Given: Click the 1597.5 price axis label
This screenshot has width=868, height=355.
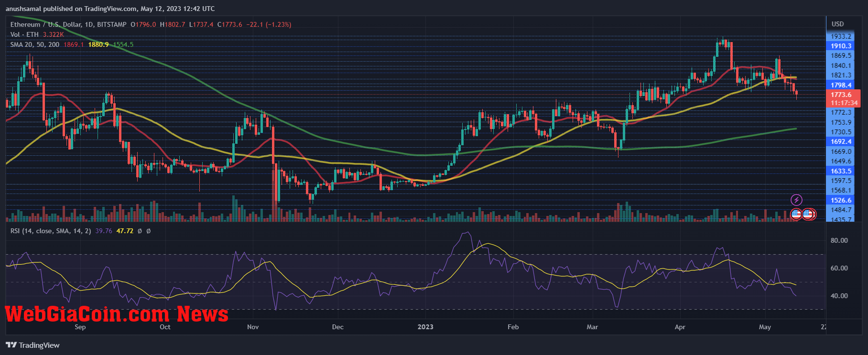Looking at the screenshot, I should point(841,181).
